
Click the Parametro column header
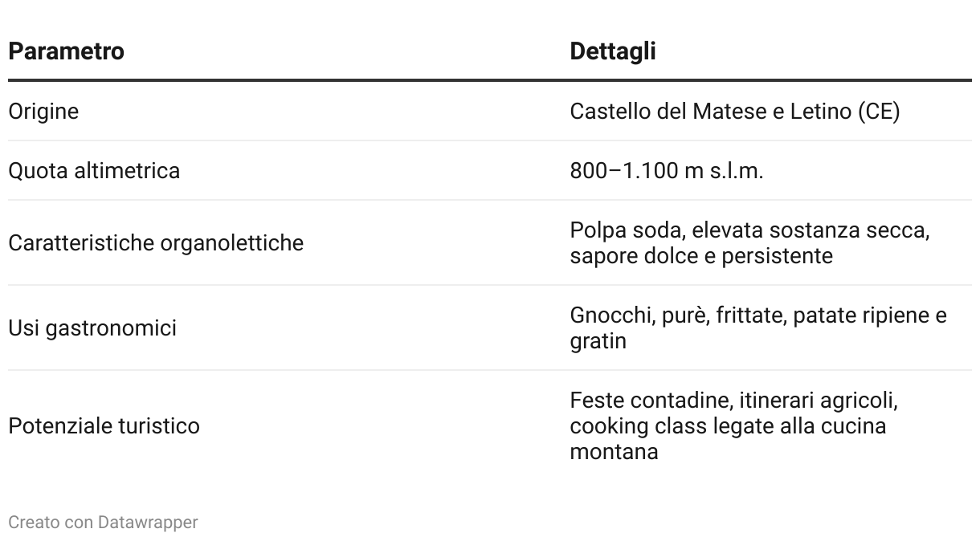pyautogui.click(x=66, y=51)
